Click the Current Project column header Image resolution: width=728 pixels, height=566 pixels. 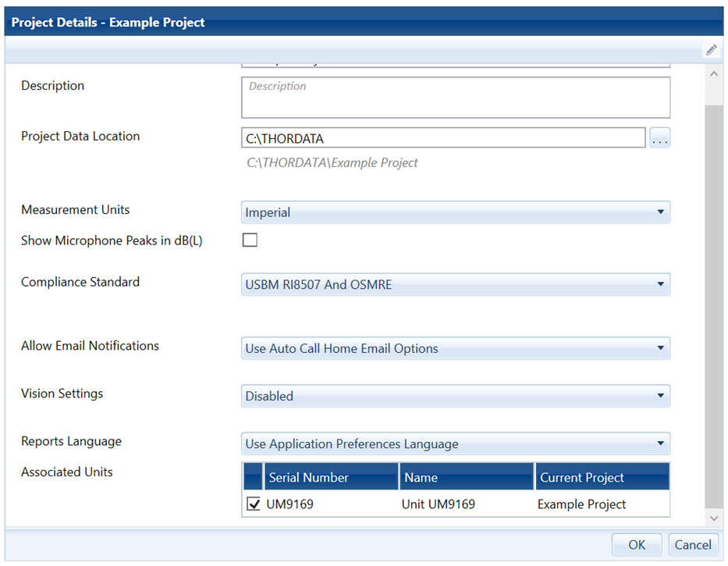pyautogui.click(x=601, y=477)
